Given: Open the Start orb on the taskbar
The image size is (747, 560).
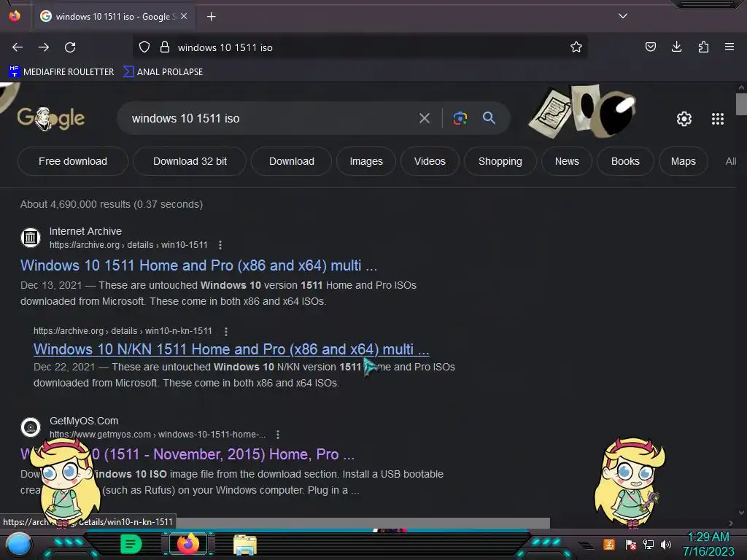Looking at the screenshot, I should click(18, 545).
